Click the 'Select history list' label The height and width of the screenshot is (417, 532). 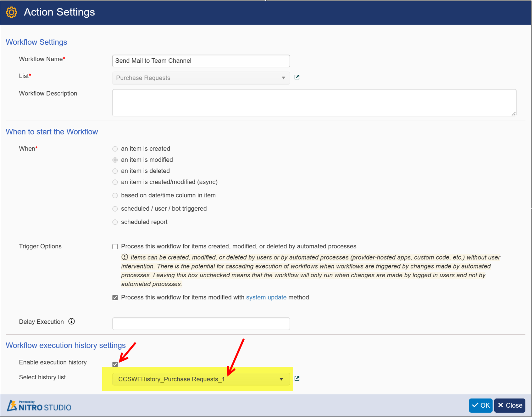tap(42, 377)
